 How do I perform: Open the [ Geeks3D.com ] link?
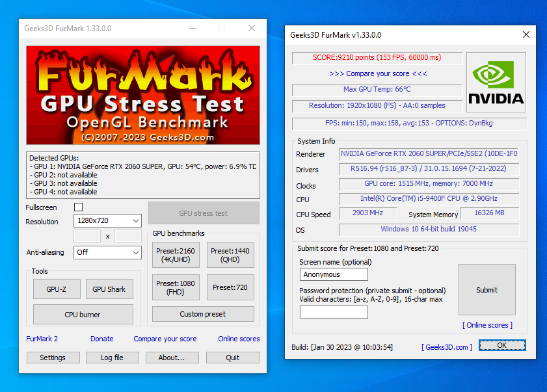pyautogui.click(x=447, y=347)
